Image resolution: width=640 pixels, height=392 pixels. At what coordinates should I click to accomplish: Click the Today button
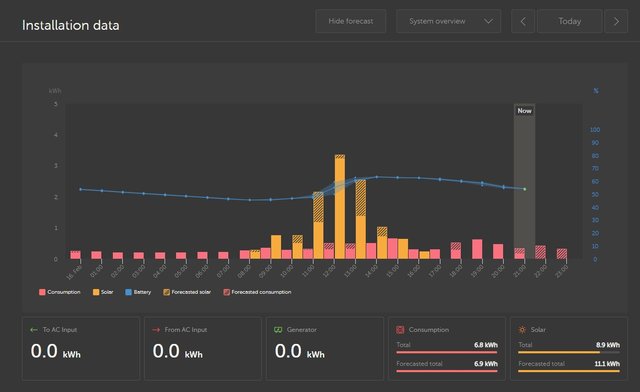coord(569,21)
